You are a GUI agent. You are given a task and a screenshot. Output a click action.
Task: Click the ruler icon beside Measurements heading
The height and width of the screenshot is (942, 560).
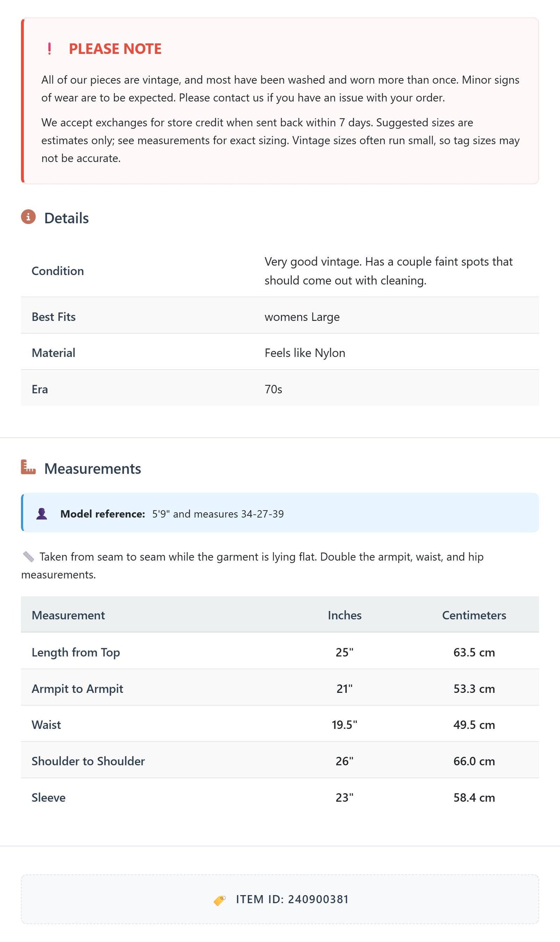(x=28, y=467)
